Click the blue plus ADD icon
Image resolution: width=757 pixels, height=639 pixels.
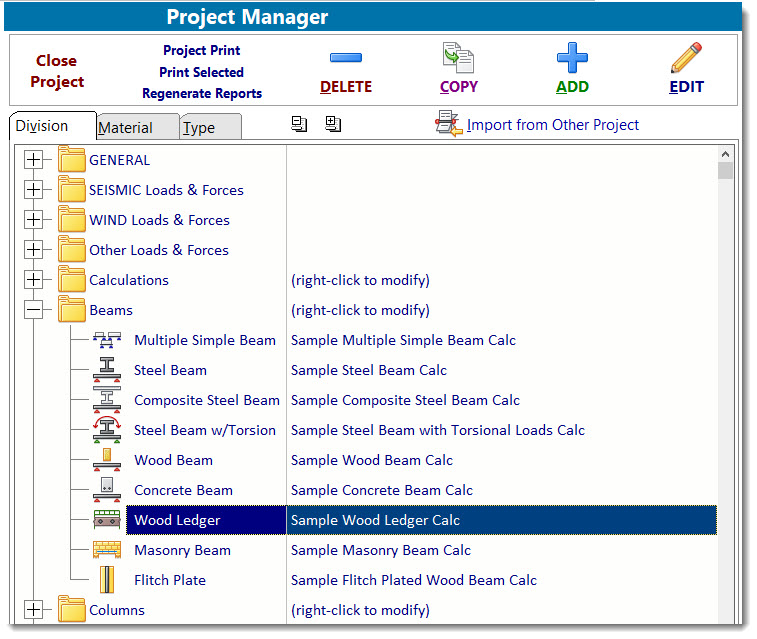[572, 58]
